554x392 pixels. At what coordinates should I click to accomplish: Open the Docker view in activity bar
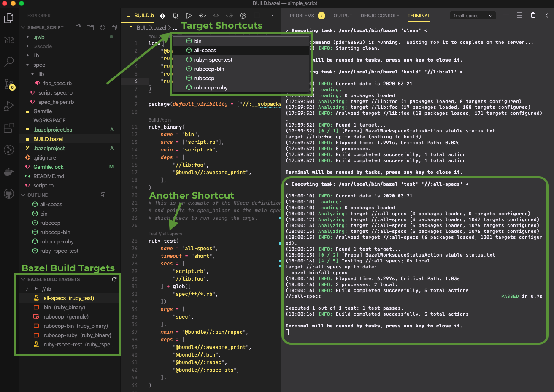click(x=9, y=172)
